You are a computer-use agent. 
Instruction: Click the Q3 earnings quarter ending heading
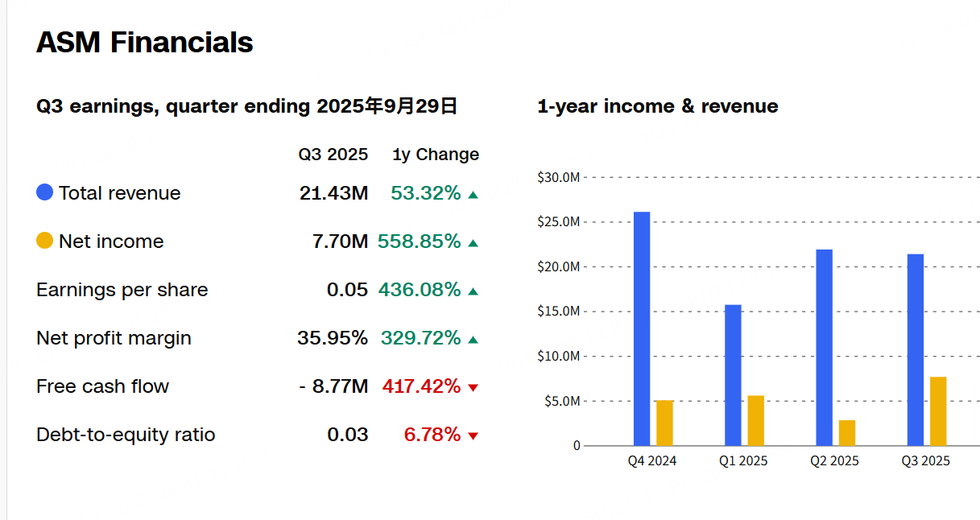coord(247,105)
